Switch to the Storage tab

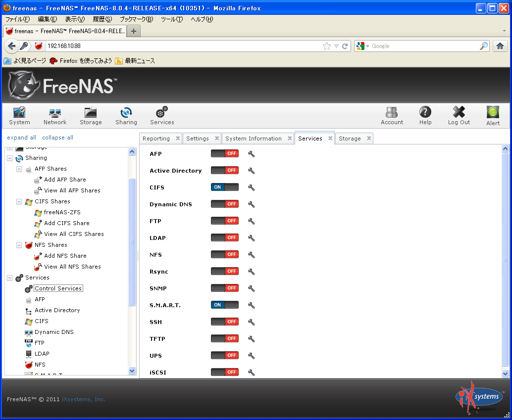(x=350, y=139)
